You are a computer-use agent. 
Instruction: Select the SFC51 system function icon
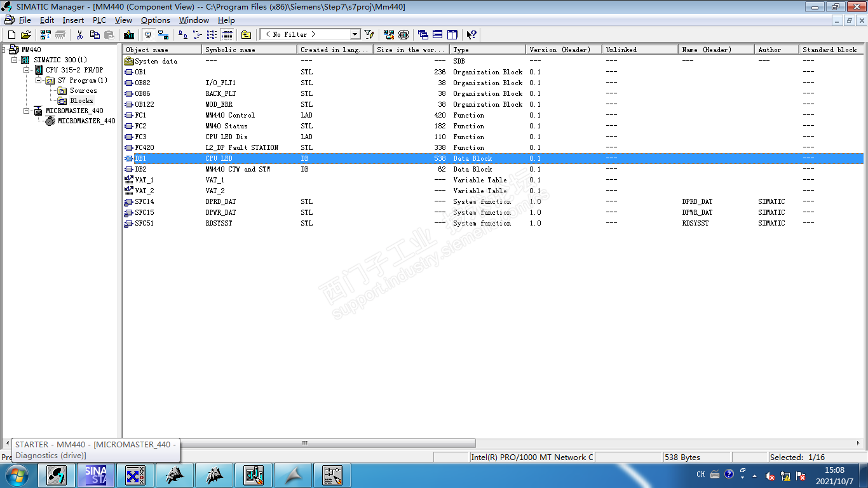coord(129,223)
